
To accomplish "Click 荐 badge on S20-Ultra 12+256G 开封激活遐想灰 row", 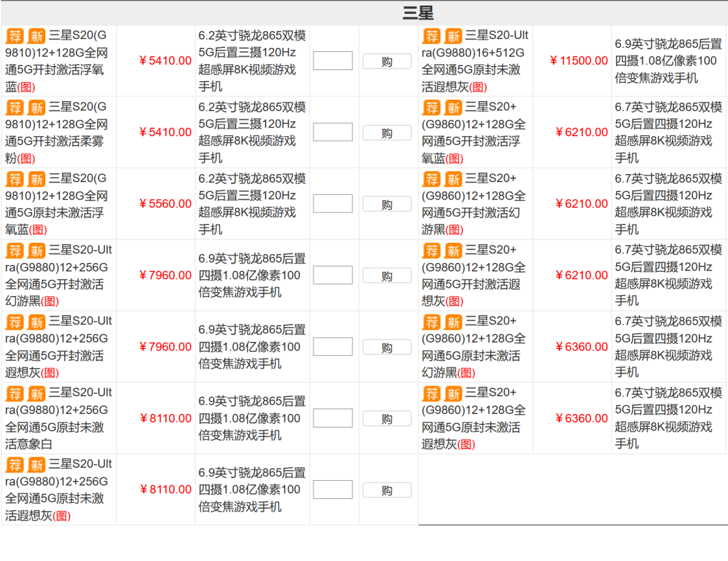I will pos(15,322).
